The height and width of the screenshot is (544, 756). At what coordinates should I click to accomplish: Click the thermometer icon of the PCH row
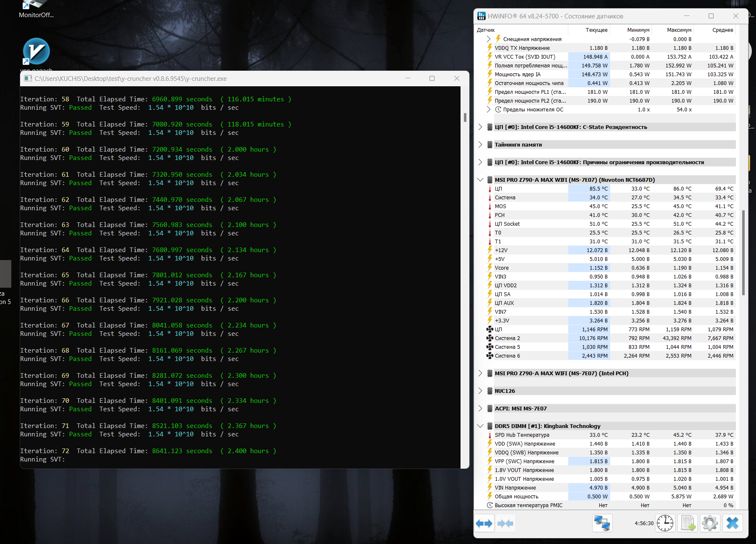[489, 215]
